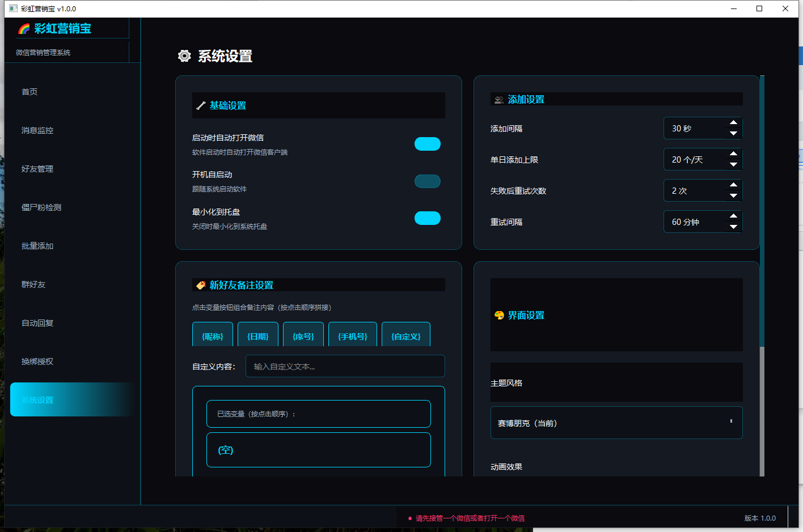Click the red status message 请先接管一个微信或者打开一个微信
The height and width of the screenshot is (532, 803).
coord(470,518)
